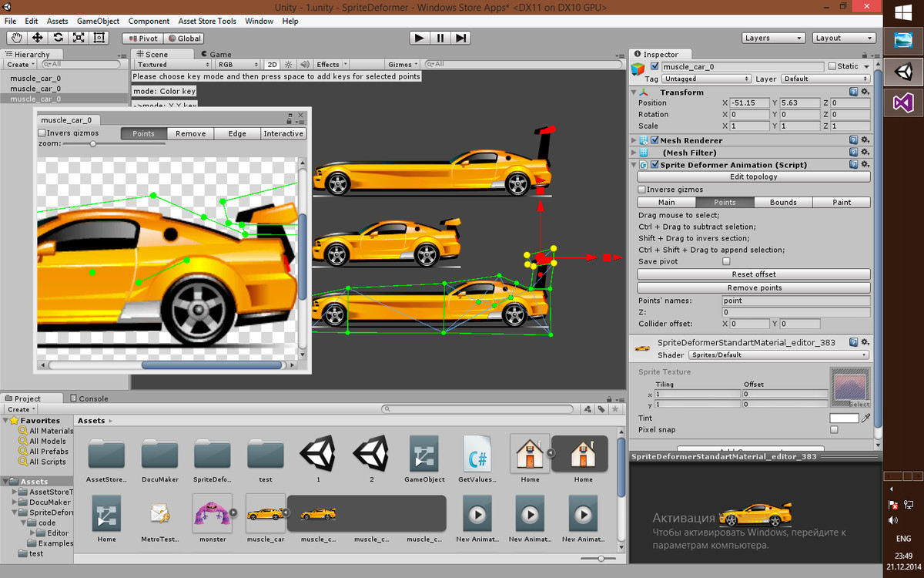Open Visual Studio from Windows taskbar

point(902,103)
